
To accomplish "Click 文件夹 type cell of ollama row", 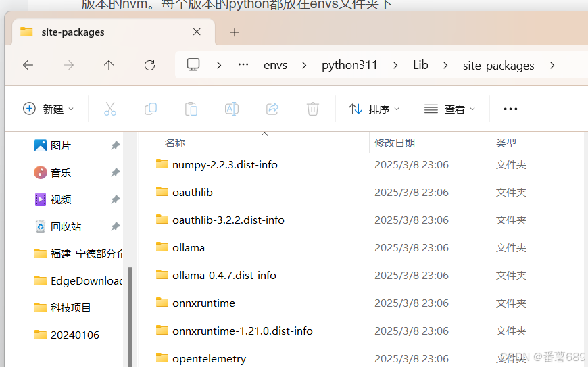I will coord(511,248).
